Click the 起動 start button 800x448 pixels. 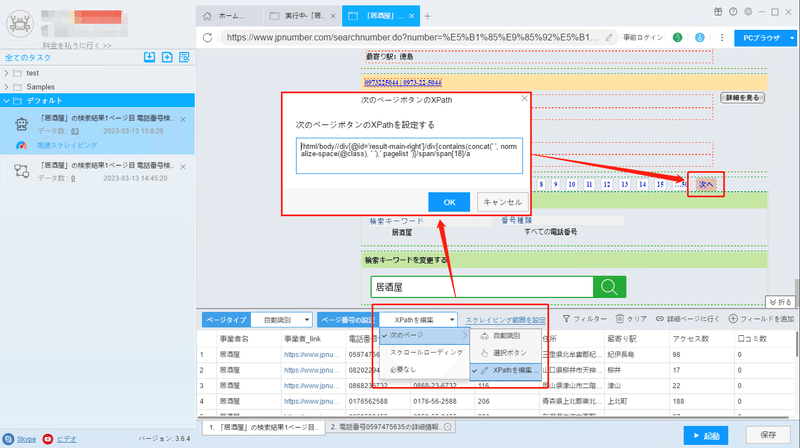click(706, 436)
